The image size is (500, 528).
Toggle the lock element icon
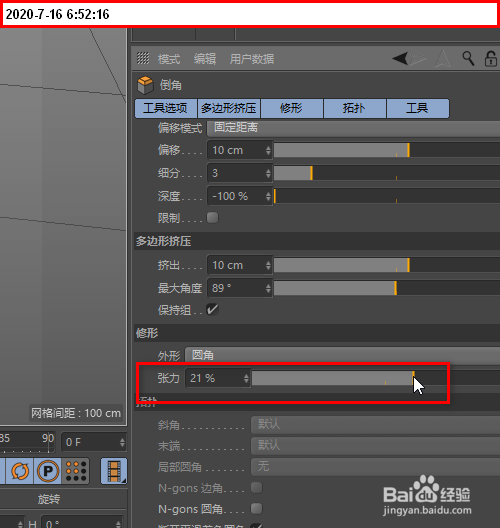tap(491, 59)
